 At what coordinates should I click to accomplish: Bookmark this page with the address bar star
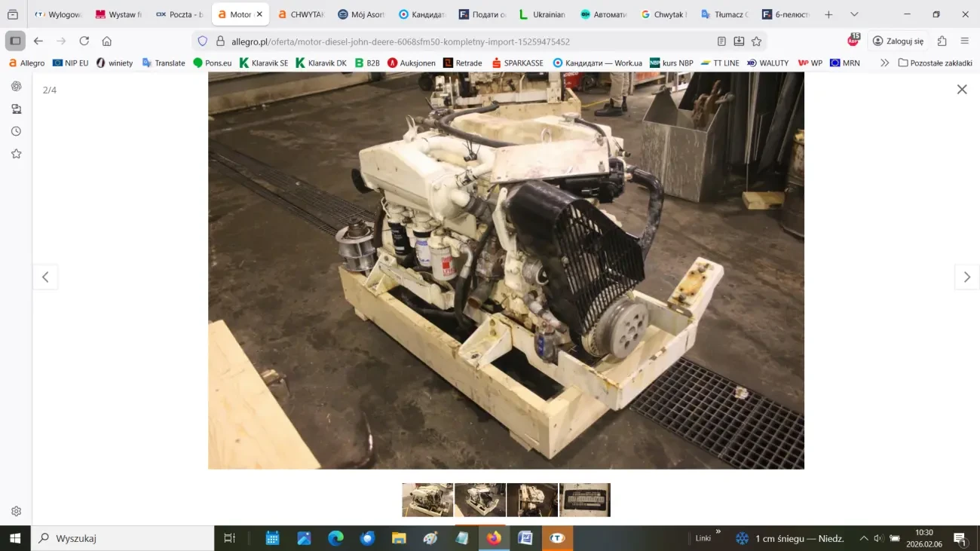[756, 41]
